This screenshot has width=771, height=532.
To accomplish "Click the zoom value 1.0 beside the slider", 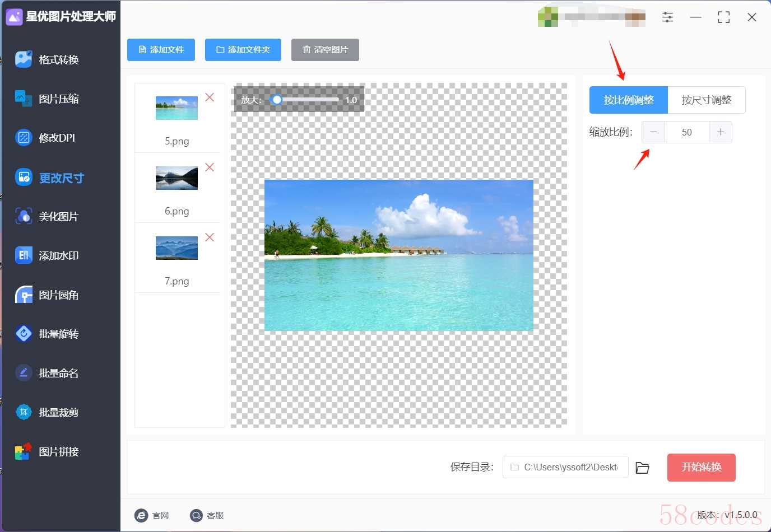I will (x=351, y=100).
